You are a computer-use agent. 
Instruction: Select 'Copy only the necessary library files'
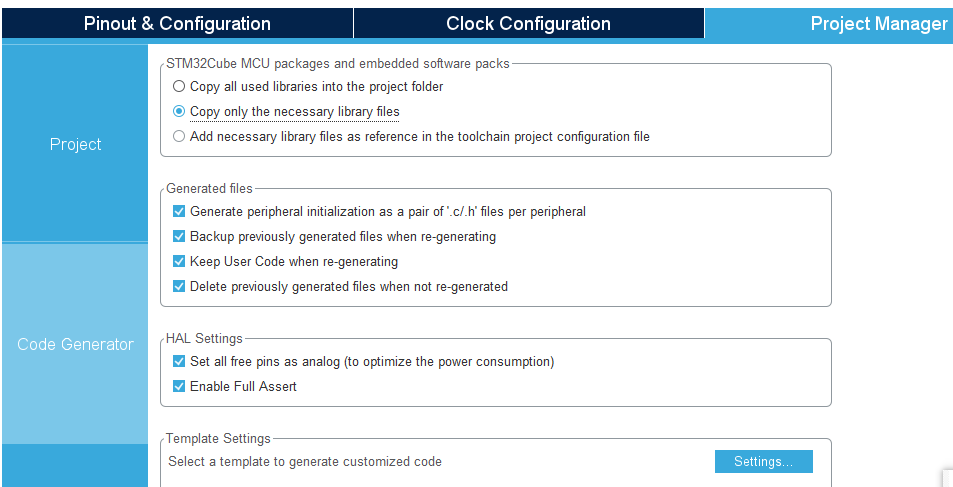point(179,112)
